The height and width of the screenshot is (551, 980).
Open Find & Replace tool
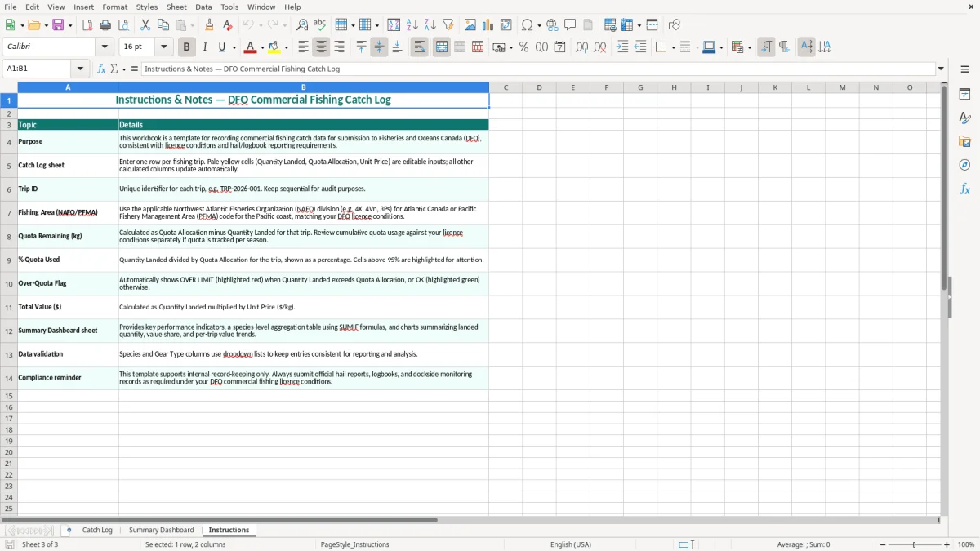302,25
